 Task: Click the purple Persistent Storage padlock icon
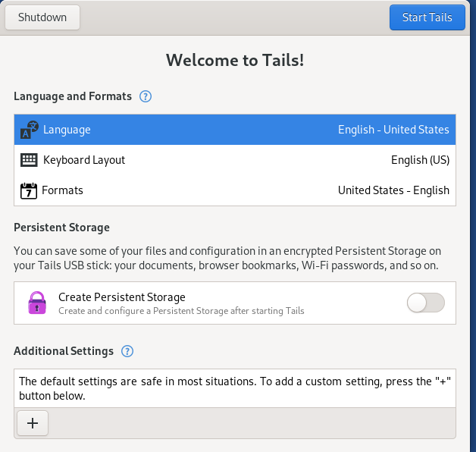37,303
